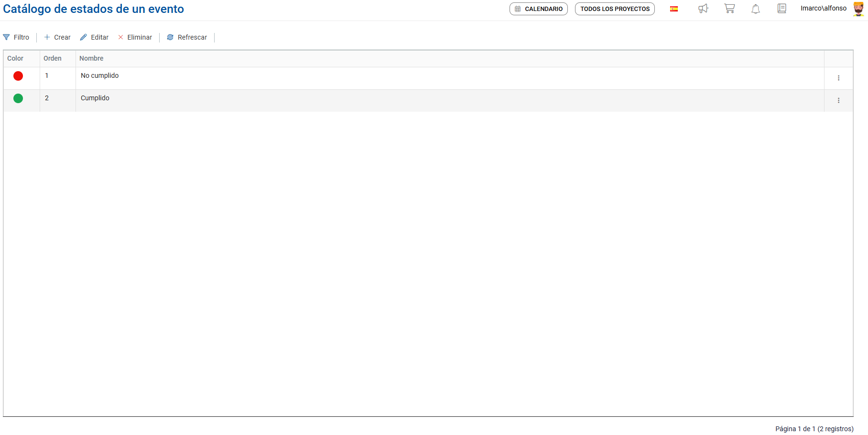Open the CALENDARIO button
The image size is (868, 435).
coord(539,9)
